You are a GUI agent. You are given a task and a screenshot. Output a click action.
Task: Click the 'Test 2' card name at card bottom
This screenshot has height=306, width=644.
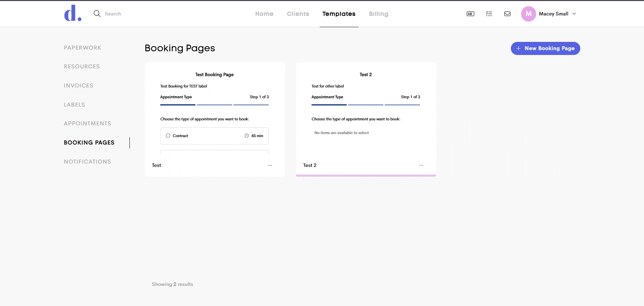pos(310,165)
